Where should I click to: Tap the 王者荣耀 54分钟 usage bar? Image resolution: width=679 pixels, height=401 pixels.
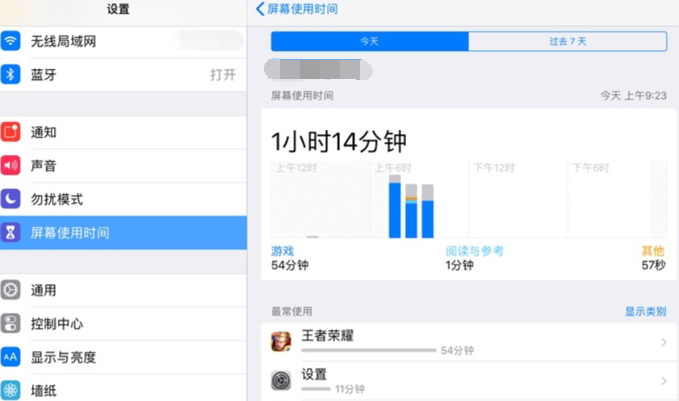[369, 350]
